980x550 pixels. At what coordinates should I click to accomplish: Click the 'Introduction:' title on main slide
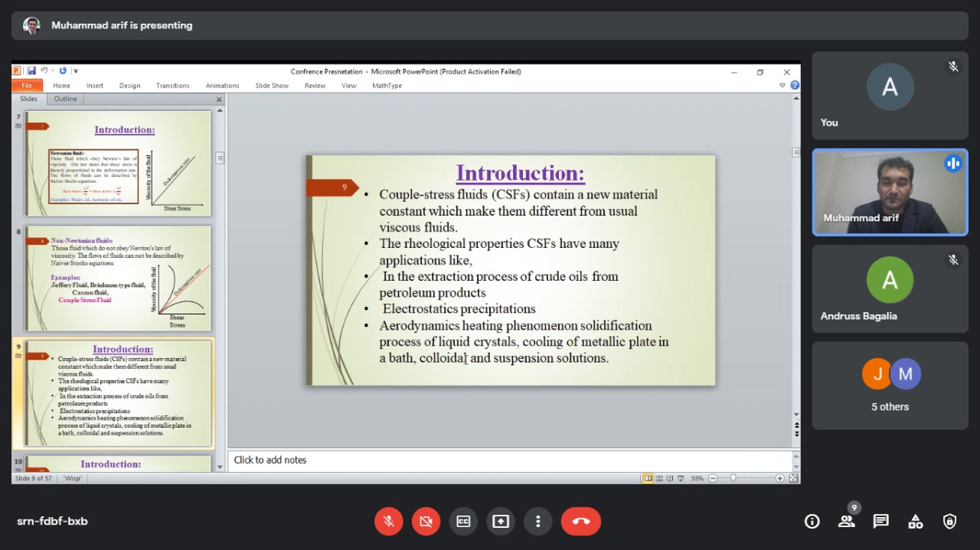coord(520,173)
